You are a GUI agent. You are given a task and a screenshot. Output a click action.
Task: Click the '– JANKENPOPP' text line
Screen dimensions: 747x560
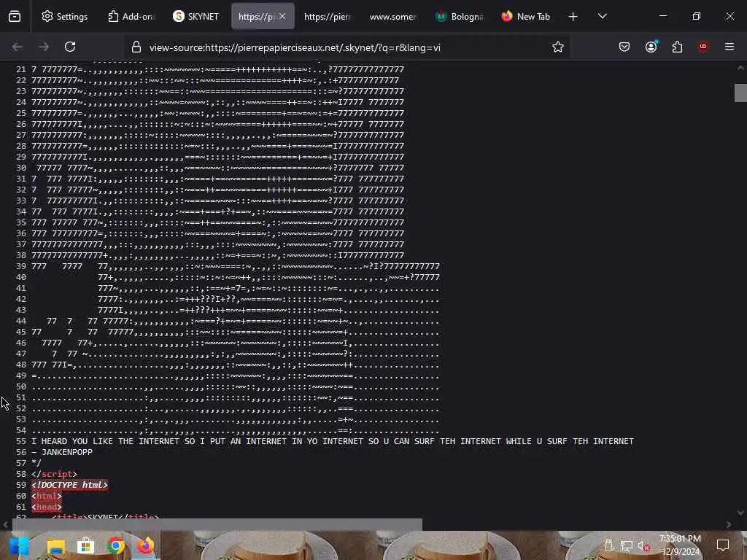tap(62, 452)
